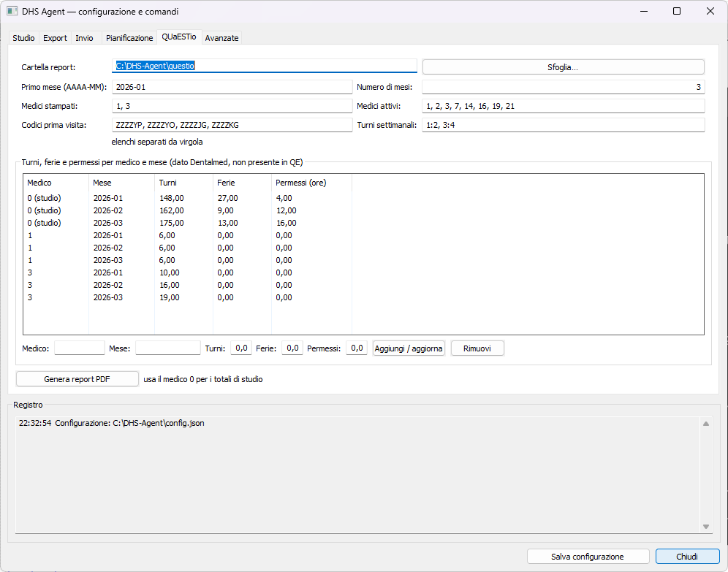Click the Chiudi button
The width and height of the screenshot is (728, 572).
tap(687, 557)
